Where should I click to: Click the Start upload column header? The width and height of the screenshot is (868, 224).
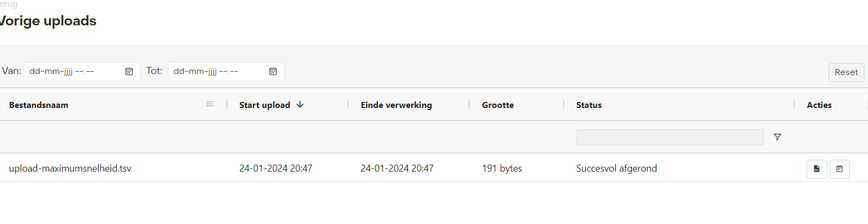265,105
